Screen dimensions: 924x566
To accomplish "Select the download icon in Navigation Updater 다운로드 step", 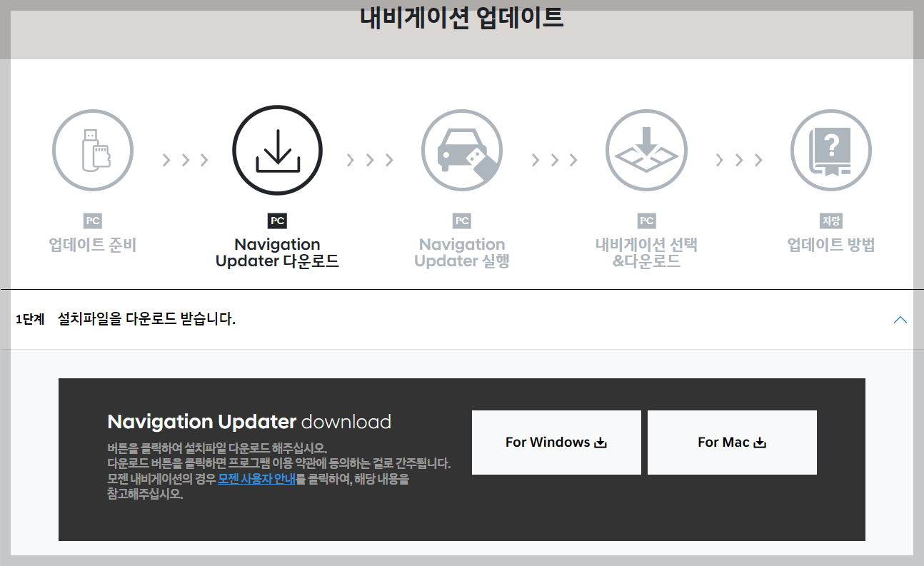I will [x=277, y=150].
